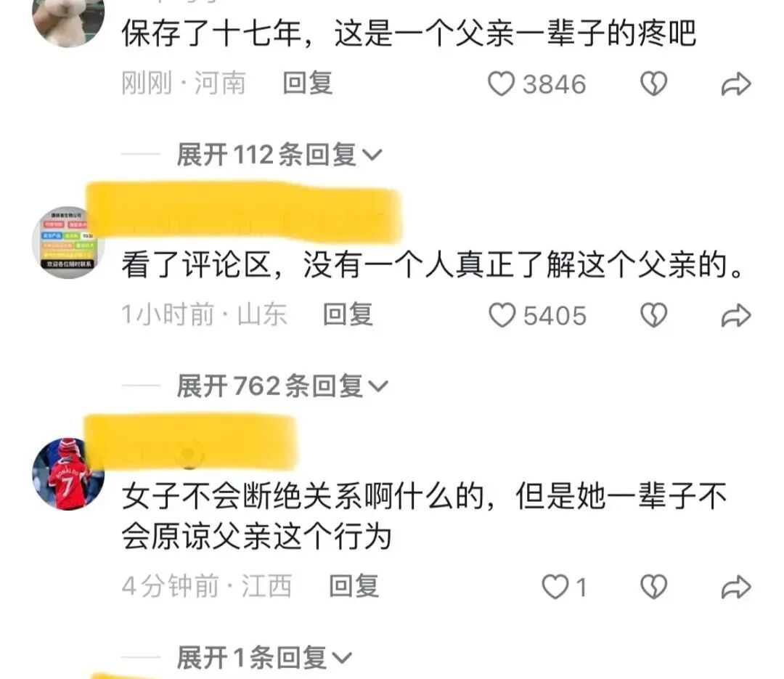784x679 pixels.
Task: Dislike the Henan comment via broken heart
Action: [653, 84]
